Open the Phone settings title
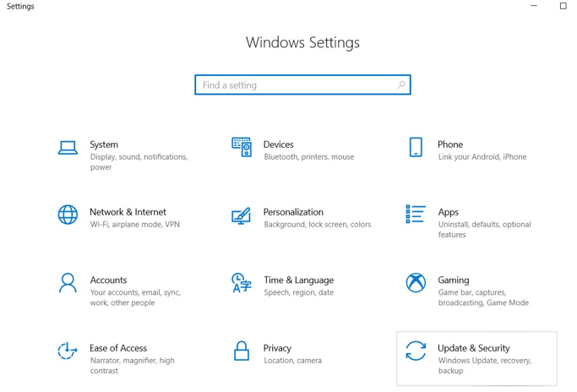This screenshot has height=392, width=577. (450, 144)
